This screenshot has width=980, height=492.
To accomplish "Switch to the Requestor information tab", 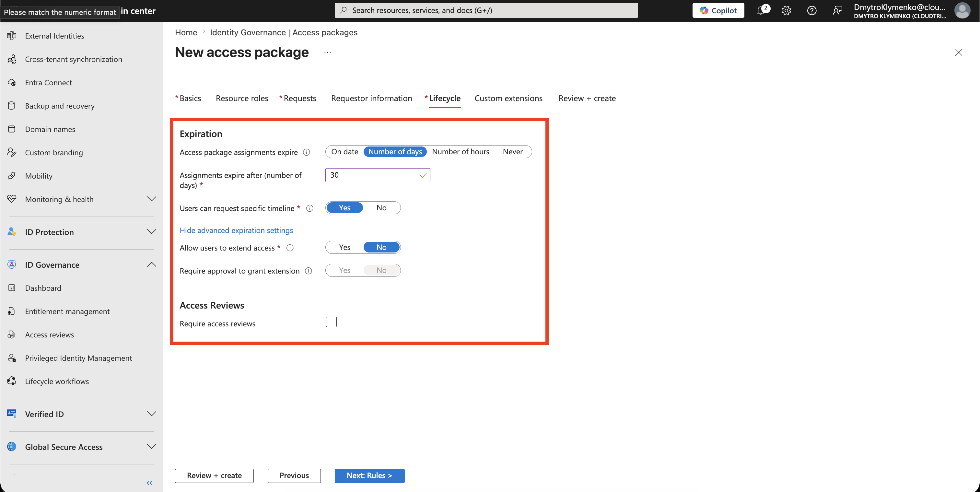I will (371, 98).
